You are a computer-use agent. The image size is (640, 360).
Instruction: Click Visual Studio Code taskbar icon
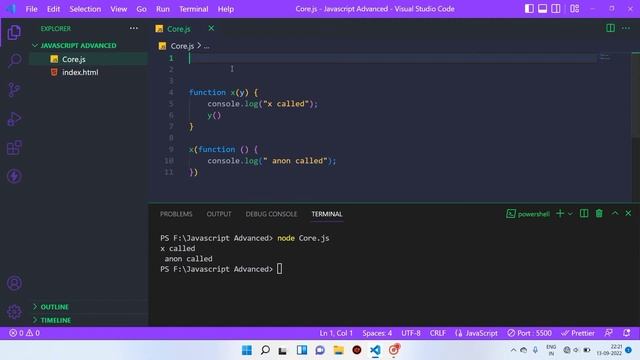click(x=375, y=350)
